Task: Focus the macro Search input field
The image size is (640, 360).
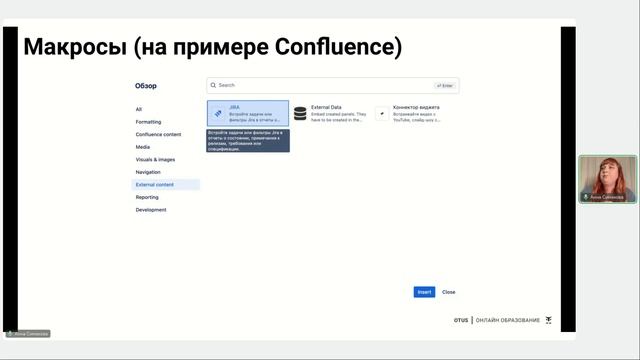Action: pos(333,85)
